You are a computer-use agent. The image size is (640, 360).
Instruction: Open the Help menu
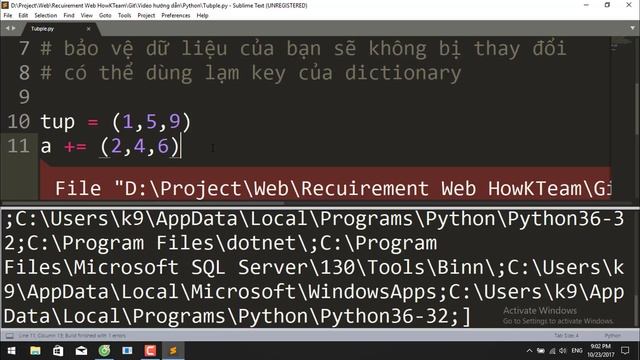[x=202, y=16]
